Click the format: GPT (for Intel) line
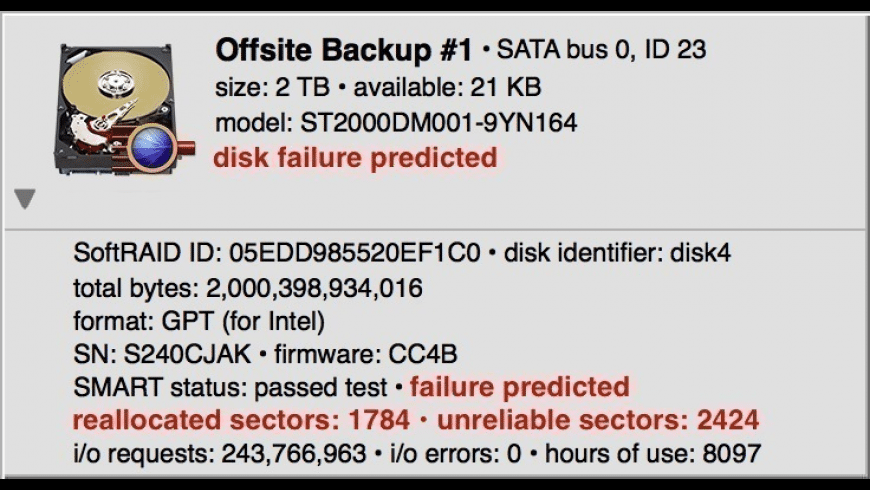 pyautogui.click(x=199, y=323)
